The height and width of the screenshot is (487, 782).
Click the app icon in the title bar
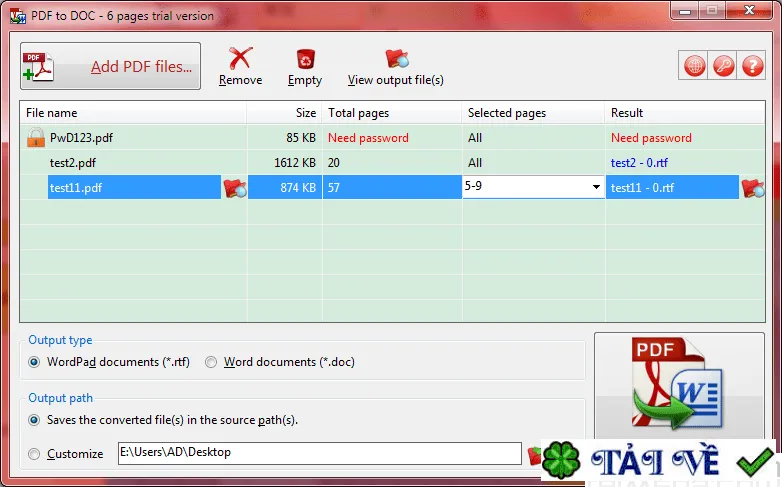pos(18,16)
